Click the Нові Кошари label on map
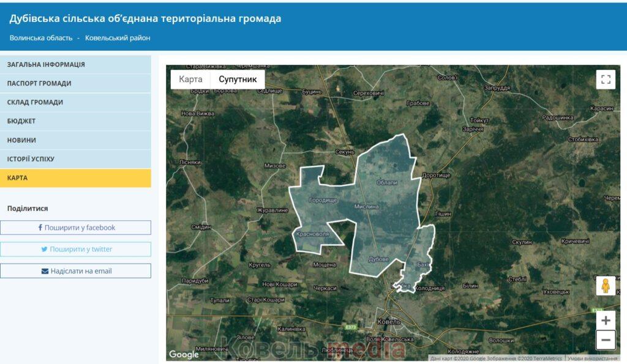The image size is (627, 364). click(279, 284)
